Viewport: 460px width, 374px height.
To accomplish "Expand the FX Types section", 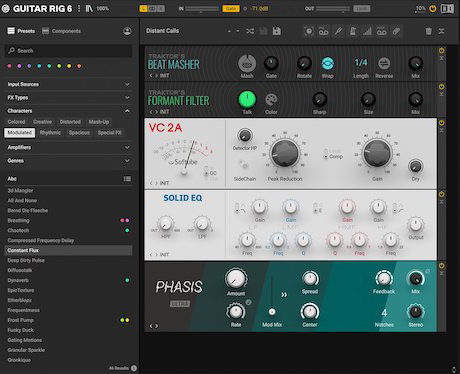I will point(68,98).
